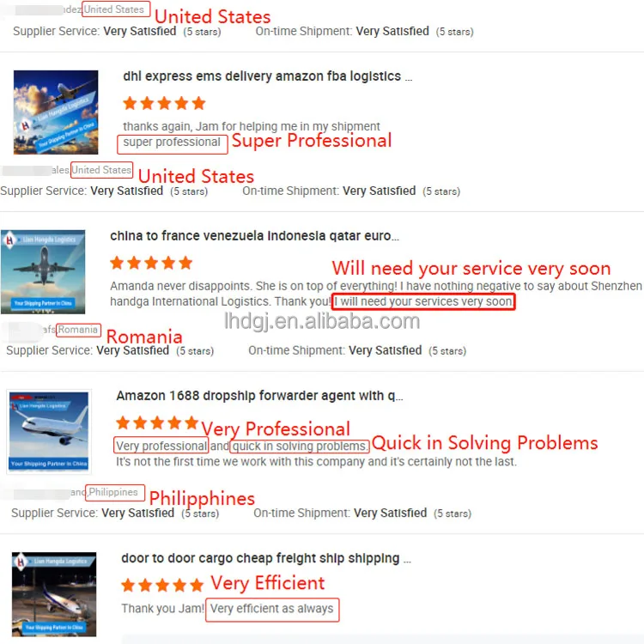Open the Amazon 1688 dropship forwarder listing
Screen dimensions: 644x644
pos(259,396)
